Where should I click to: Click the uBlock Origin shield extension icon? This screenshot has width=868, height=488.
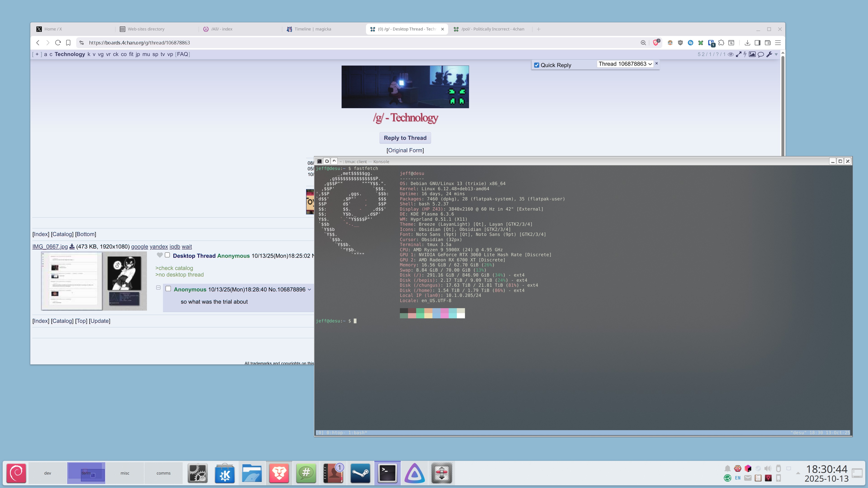[680, 43]
